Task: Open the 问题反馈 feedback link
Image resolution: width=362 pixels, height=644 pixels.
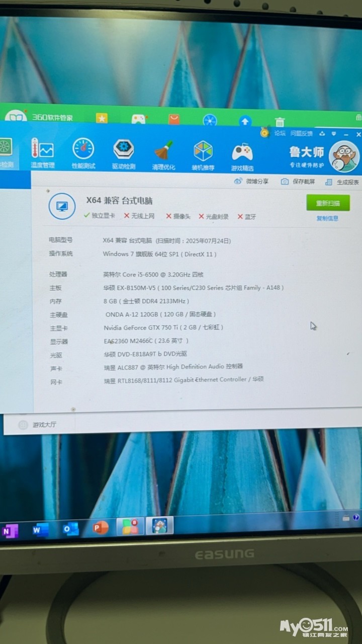Action: (301, 134)
